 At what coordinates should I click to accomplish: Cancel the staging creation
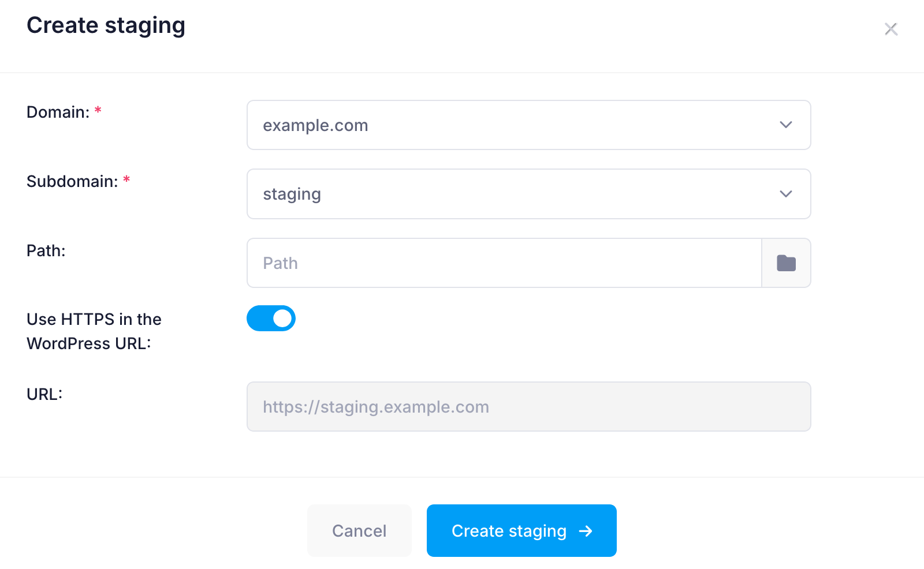point(359,530)
